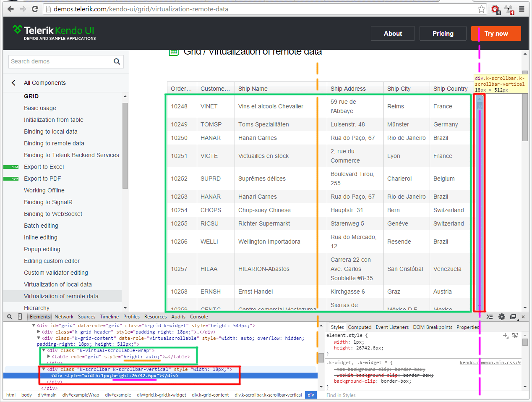Open Export to Excel demo
This screenshot has width=532, height=402.
tap(44, 167)
